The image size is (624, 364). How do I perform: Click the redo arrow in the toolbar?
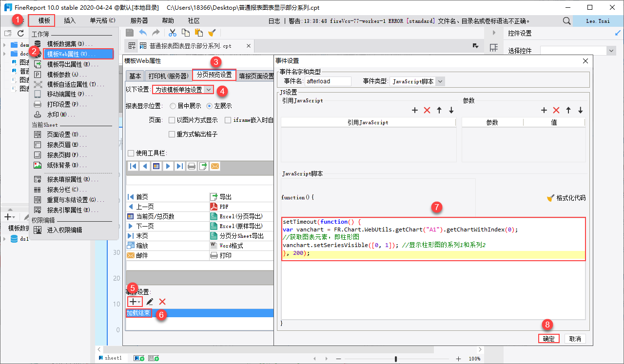click(x=156, y=33)
